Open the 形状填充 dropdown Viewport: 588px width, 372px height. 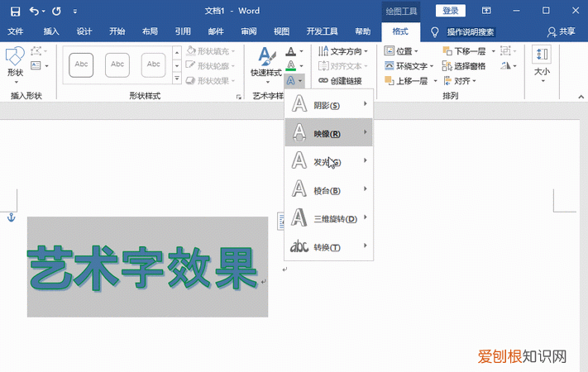[x=210, y=50]
